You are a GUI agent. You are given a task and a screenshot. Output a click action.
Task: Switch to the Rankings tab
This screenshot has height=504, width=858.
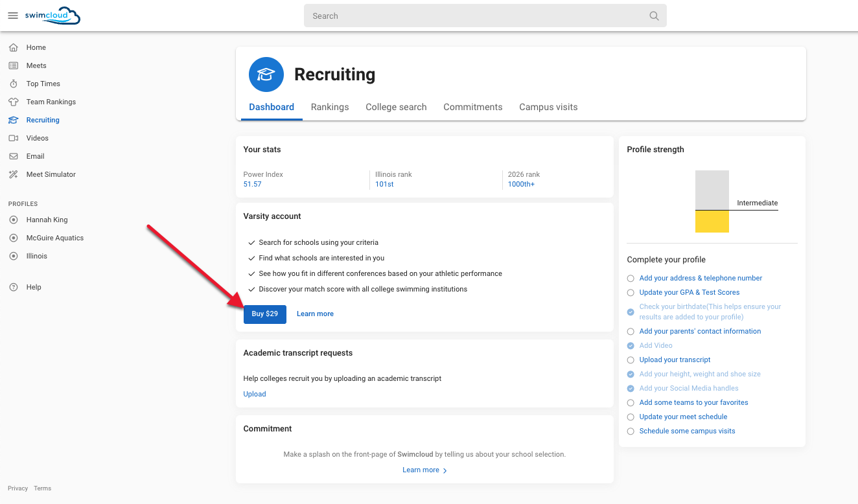point(330,107)
